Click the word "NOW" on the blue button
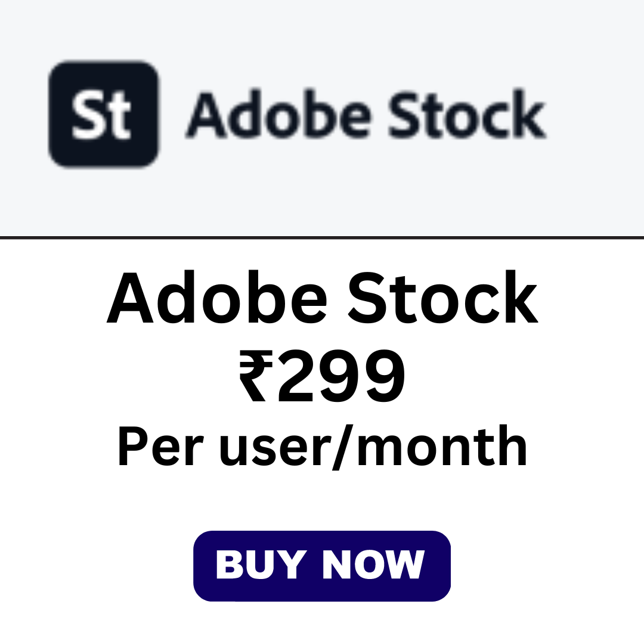Image resolution: width=644 pixels, height=644 pixels. (x=373, y=564)
